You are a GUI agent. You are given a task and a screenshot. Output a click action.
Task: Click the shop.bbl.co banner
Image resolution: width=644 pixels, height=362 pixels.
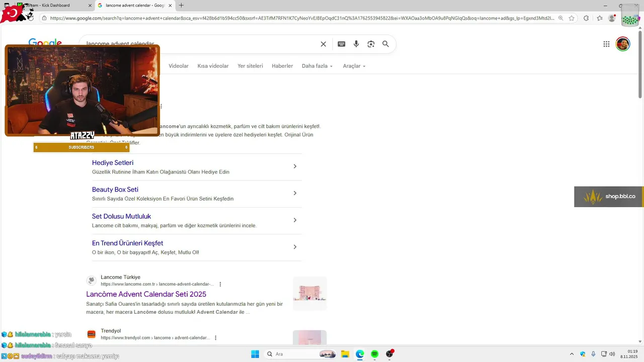[609, 197]
